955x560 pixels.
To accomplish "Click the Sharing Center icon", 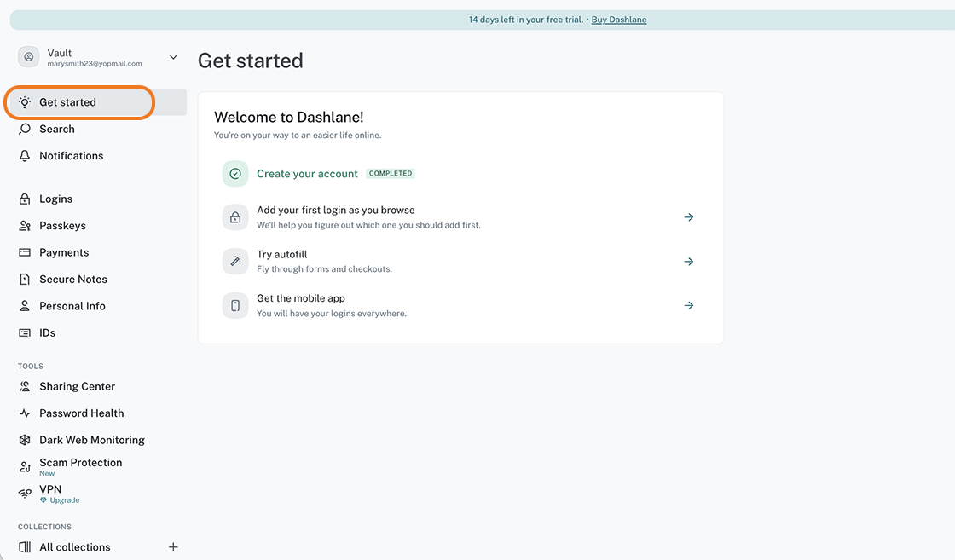I will pyautogui.click(x=25, y=386).
